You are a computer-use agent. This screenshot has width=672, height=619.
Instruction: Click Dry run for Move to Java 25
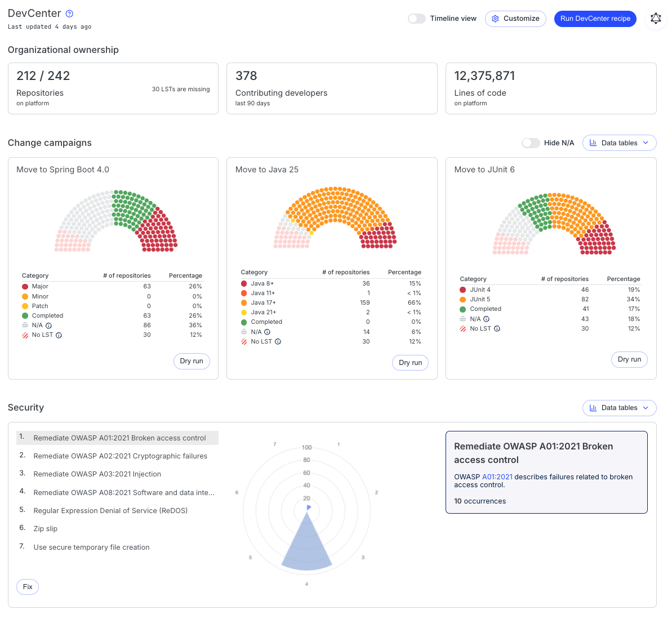click(x=410, y=363)
